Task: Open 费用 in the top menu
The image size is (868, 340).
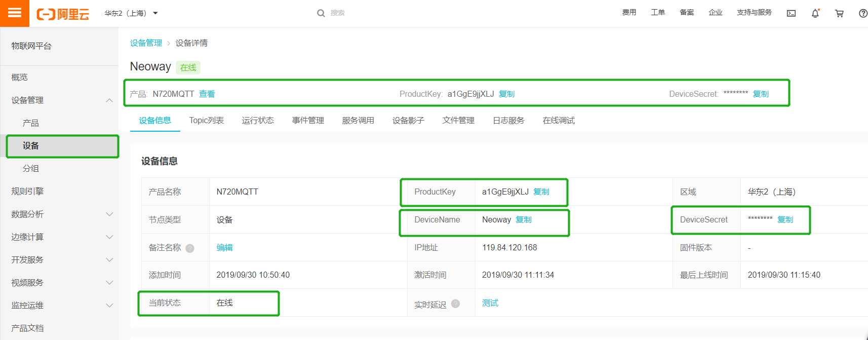Action: click(629, 13)
